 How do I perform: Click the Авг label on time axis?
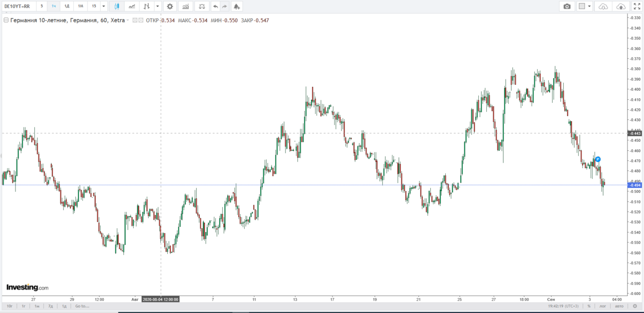(135, 300)
